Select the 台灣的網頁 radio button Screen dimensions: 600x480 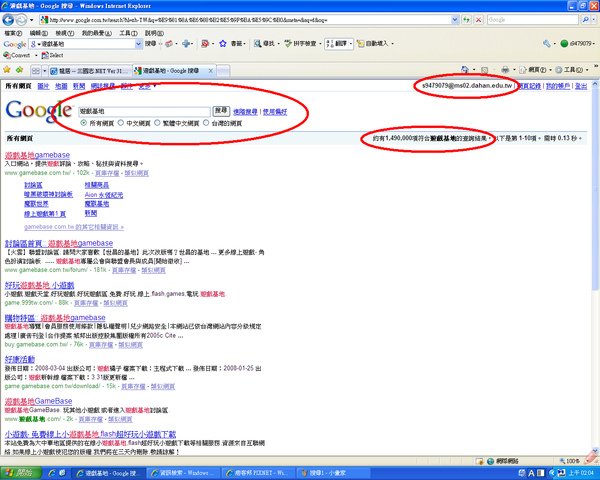pos(206,123)
